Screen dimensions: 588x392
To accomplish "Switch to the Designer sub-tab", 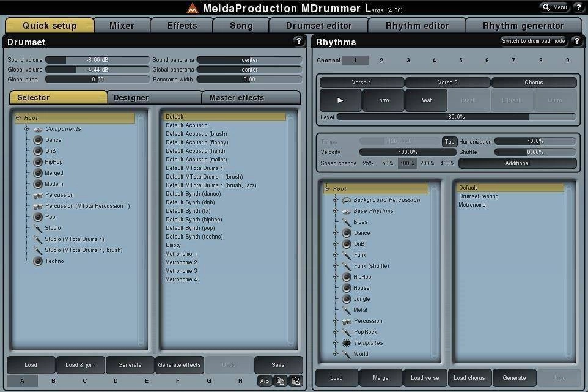I will pyautogui.click(x=155, y=97).
